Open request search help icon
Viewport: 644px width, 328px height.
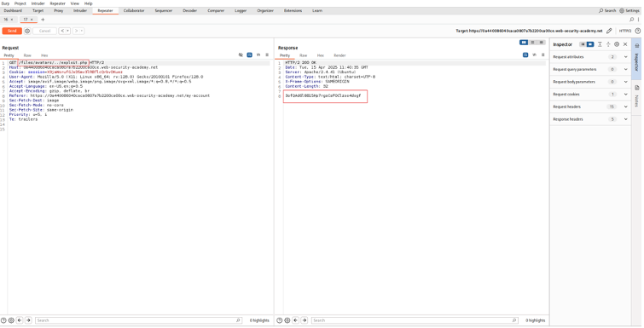pos(3,320)
